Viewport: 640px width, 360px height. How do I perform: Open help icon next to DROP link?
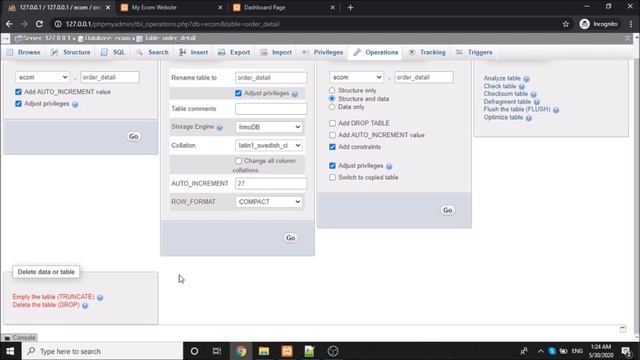(x=85, y=306)
